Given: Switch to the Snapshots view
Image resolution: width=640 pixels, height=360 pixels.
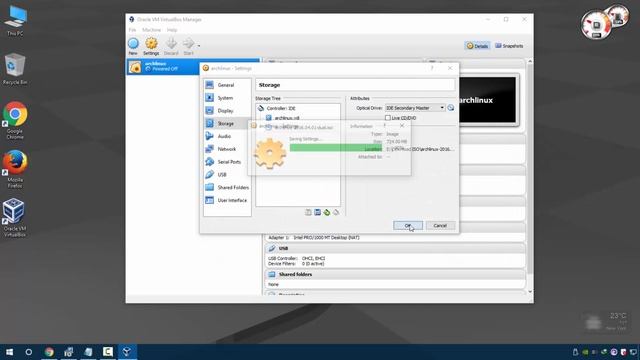Looking at the screenshot, I should click(x=509, y=46).
